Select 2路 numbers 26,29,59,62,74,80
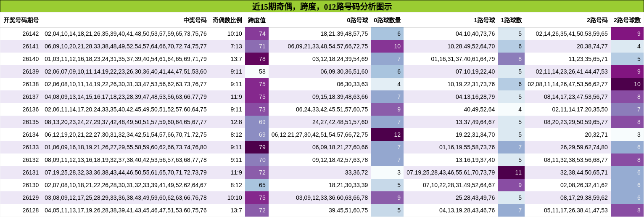 pos(584,147)
